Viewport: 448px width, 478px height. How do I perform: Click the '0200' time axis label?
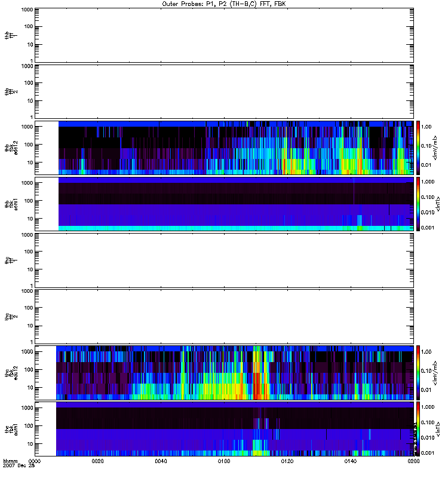pyautogui.click(x=413, y=461)
